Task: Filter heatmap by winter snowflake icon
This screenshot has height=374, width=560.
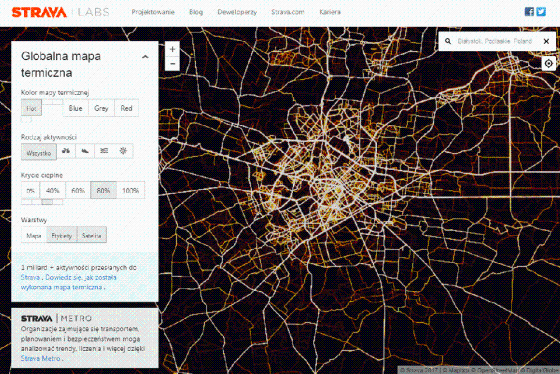Action: pos(123,151)
